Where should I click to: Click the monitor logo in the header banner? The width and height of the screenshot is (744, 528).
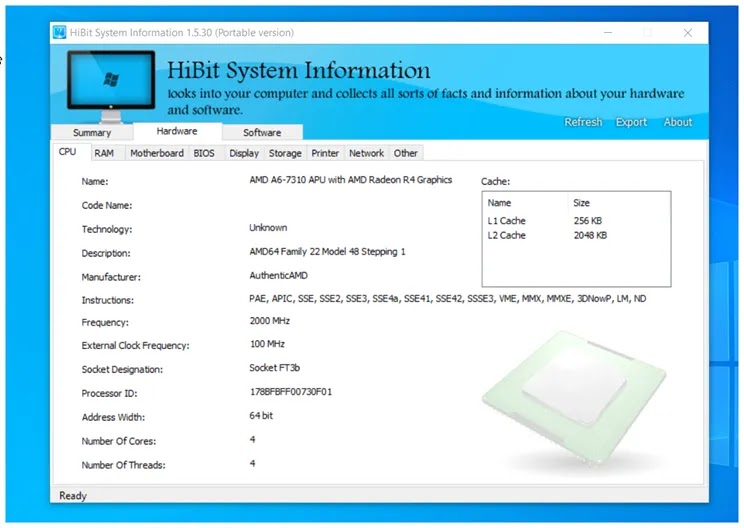pyautogui.click(x=111, y=86)
